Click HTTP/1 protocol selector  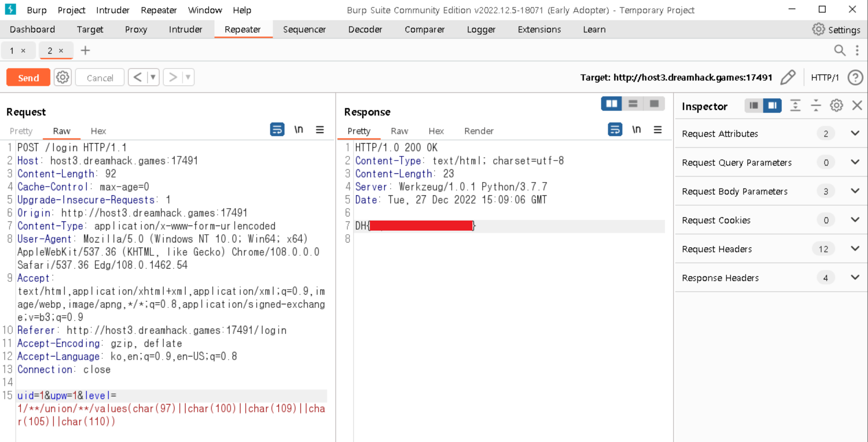click(825, 77)
